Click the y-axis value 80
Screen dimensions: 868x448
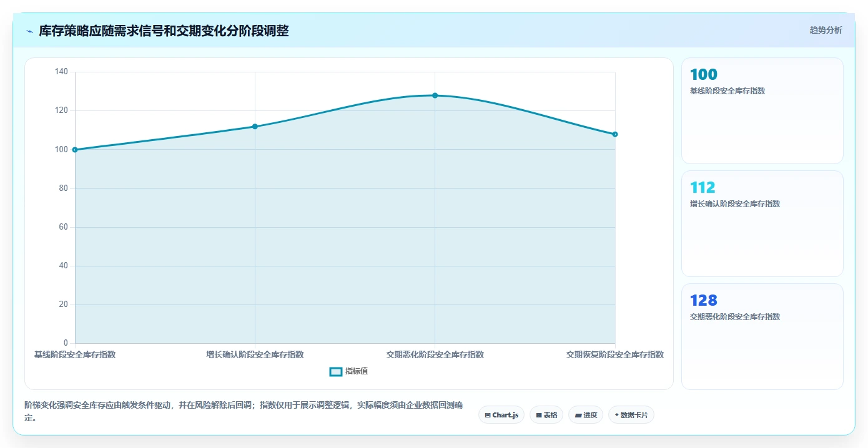64,188
